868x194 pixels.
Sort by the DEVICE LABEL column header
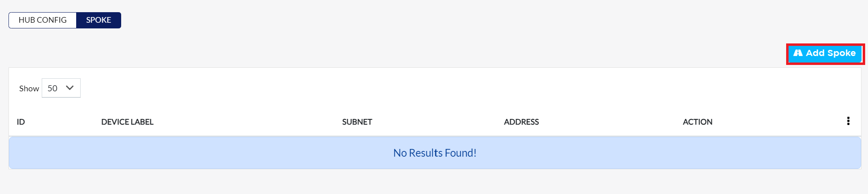tap(127, 122)
